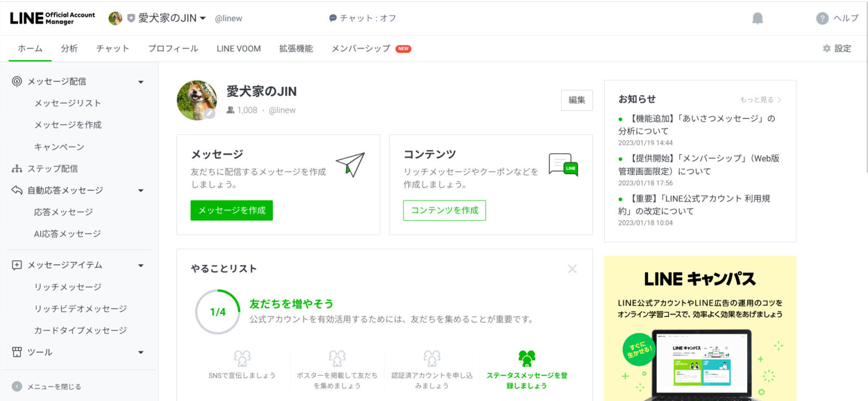Open 設定 via the gear icon
Image resolution: width=868 pixels, height=401 pixels.
click(x=826, y=49)
